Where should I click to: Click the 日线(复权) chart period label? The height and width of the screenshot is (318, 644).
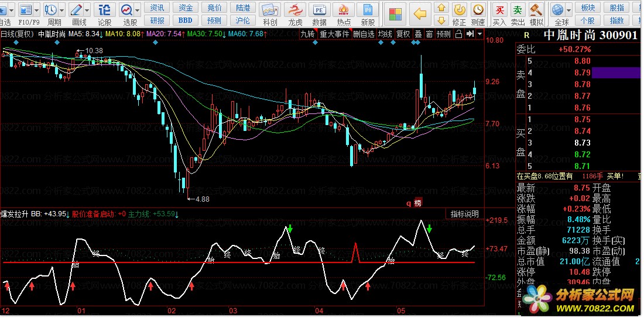(17, 34)
